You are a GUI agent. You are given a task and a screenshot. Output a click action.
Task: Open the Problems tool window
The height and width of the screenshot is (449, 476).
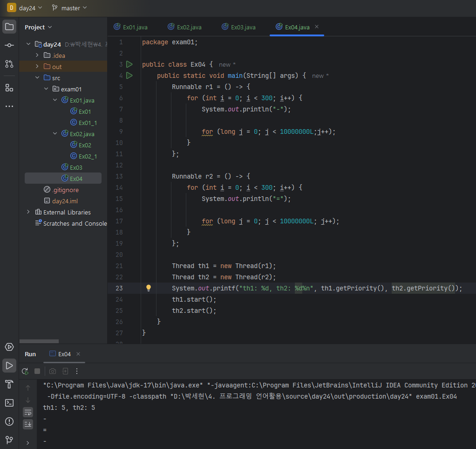click(9, 421)
